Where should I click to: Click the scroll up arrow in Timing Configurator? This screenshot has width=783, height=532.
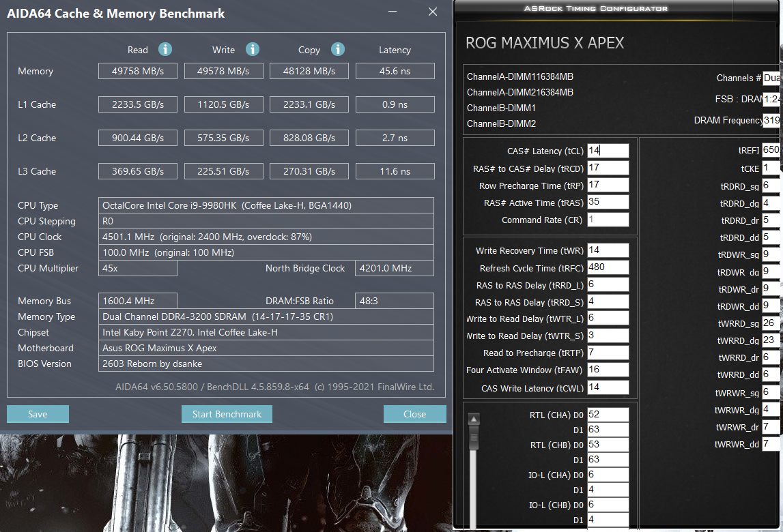473,419
